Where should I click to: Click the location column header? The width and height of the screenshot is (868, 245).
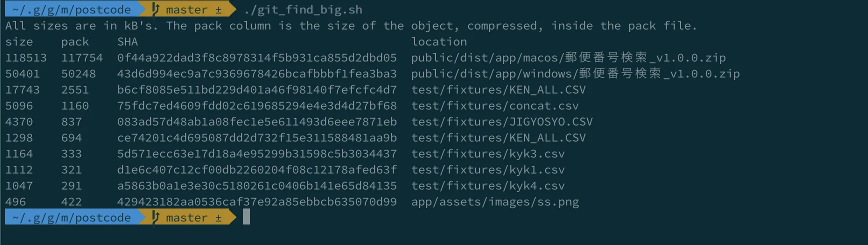tap(438, 41)
